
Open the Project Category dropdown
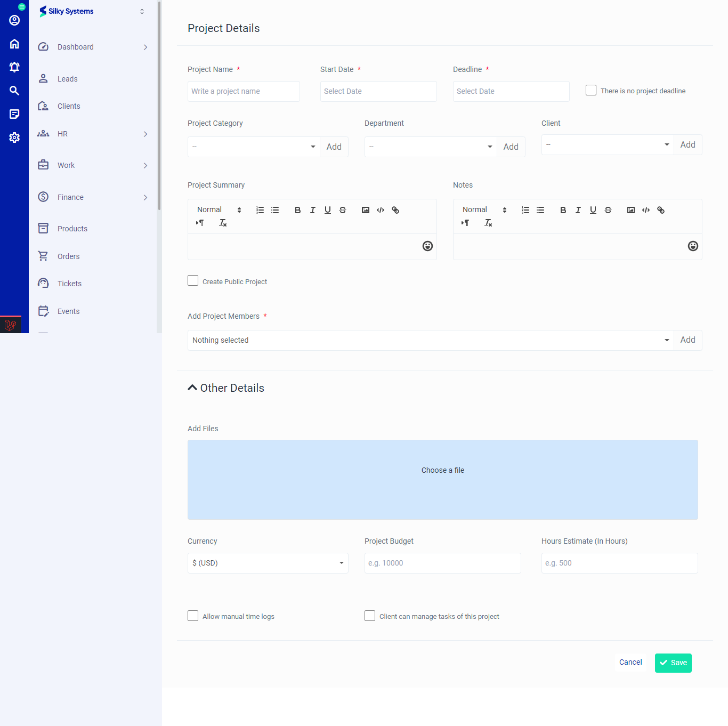(x=253, y=147)
